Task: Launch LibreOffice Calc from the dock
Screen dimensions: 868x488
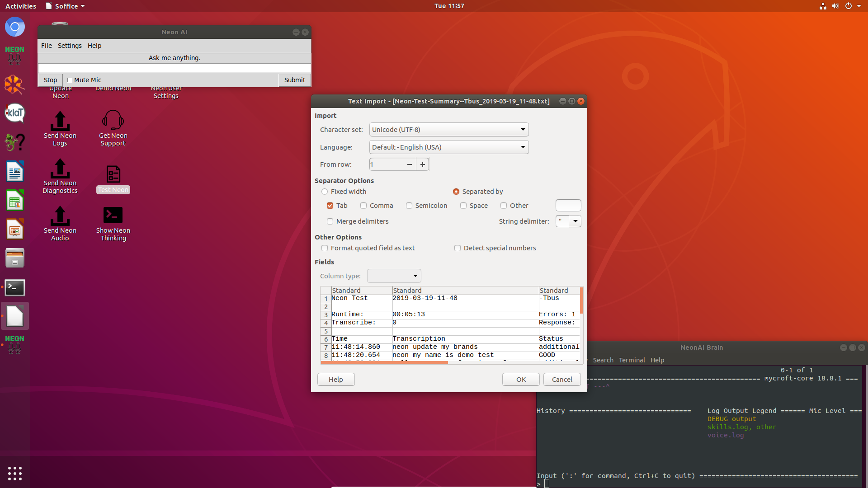Action: pyautogui.click(x=15, y=200)
